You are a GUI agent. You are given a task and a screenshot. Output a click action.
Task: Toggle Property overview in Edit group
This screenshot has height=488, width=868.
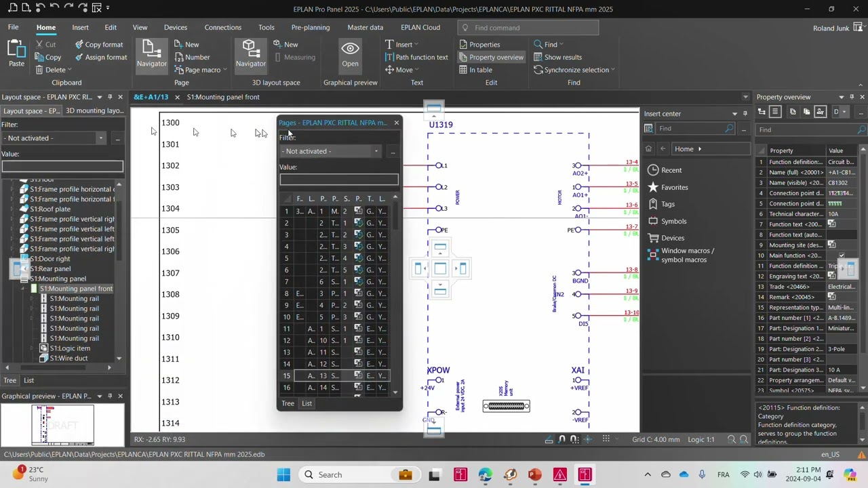(491, 58)
